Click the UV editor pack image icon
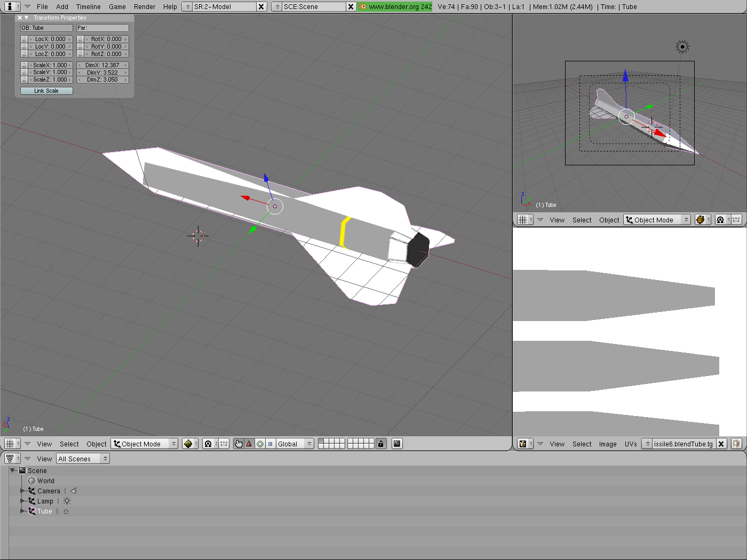This screenshot has height=560, width=747. pos(736,444)
